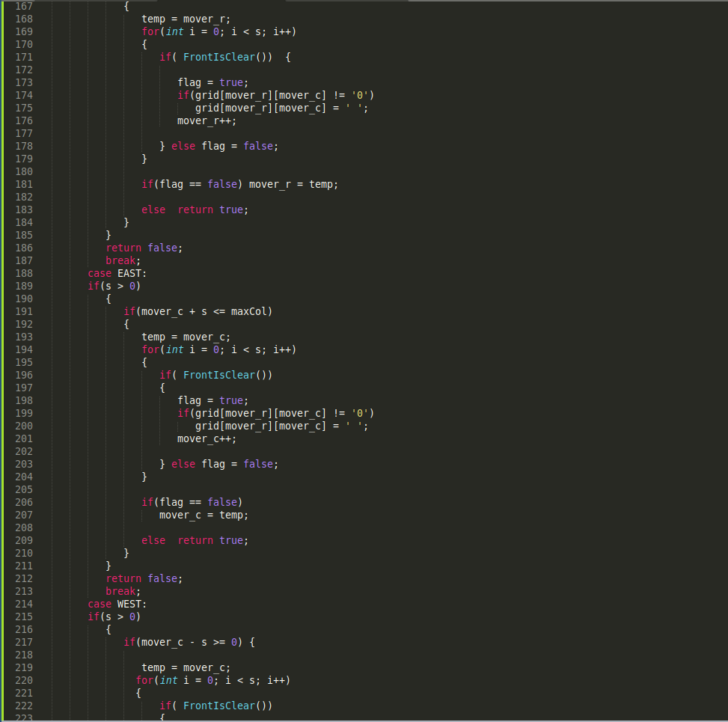Click line number 188 in the gutter
Image resolution: width=728 pixels, height=722 pixels.
click(x=24, y=274)
